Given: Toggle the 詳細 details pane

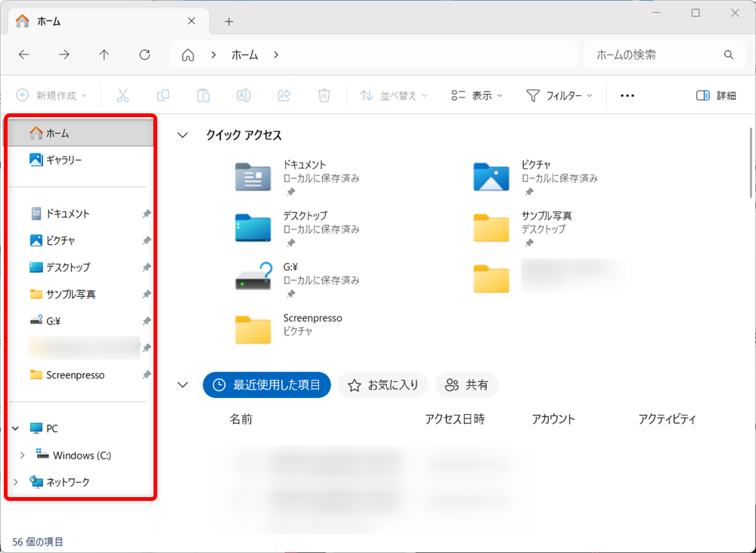Looking at the screenshot, I should tap(715, 94).
